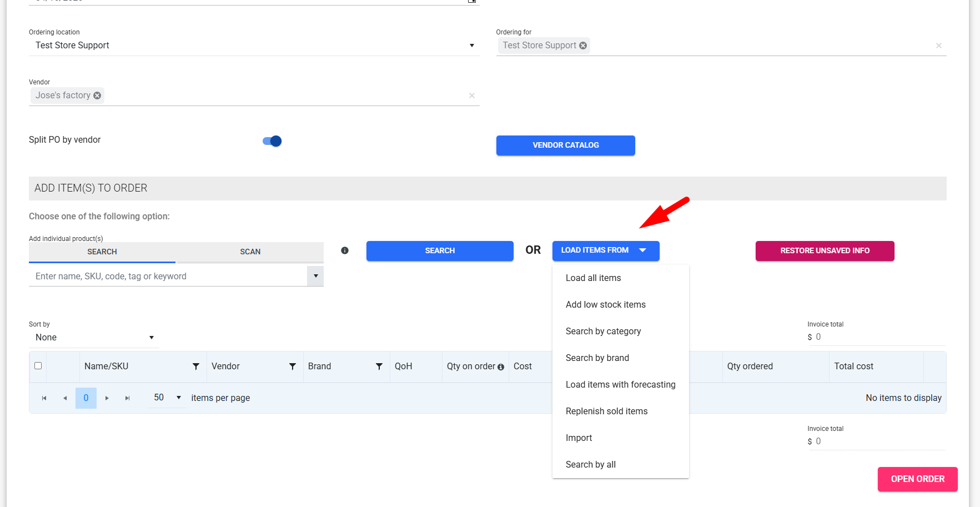Switch to the SCAN tab

tap(250, 252)
